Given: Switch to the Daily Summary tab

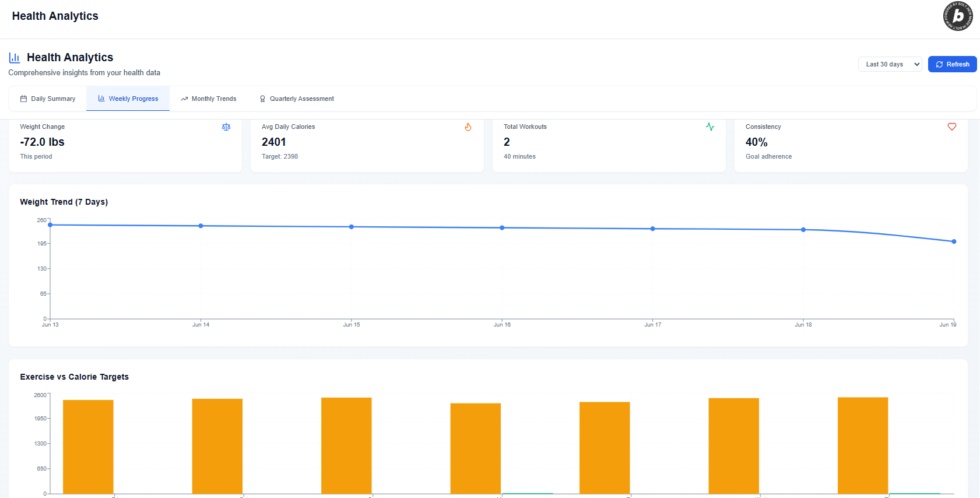Looking at the screenshot, I should tap(48, 99).
